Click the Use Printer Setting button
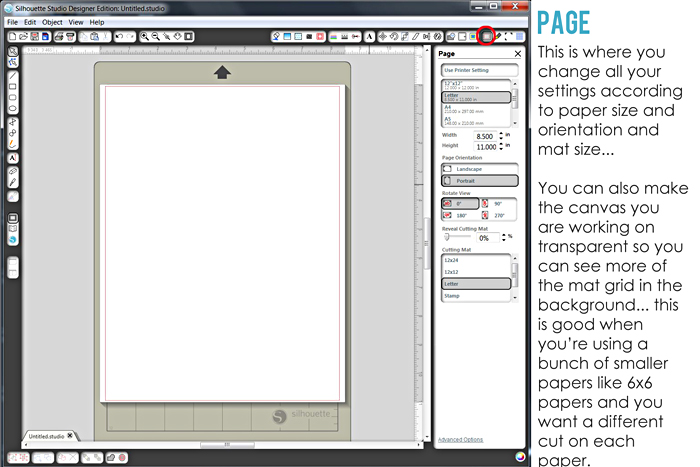 pyautogui.click(x=479, y=70)
